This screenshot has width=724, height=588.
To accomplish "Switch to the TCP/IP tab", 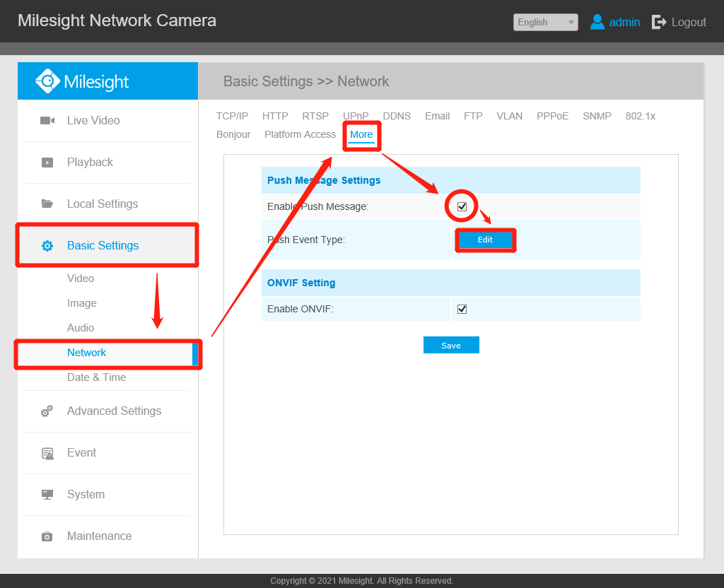I will pos(232,116).
